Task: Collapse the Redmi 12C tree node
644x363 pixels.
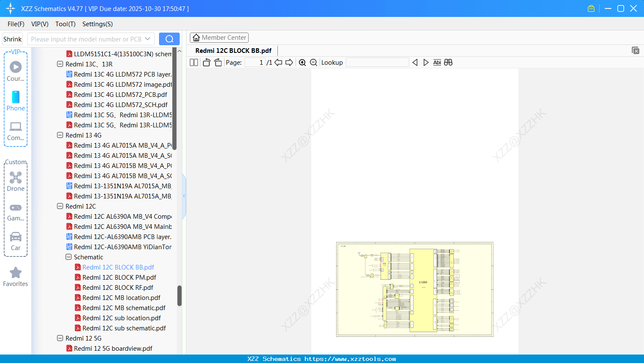Action: (60, 206)
